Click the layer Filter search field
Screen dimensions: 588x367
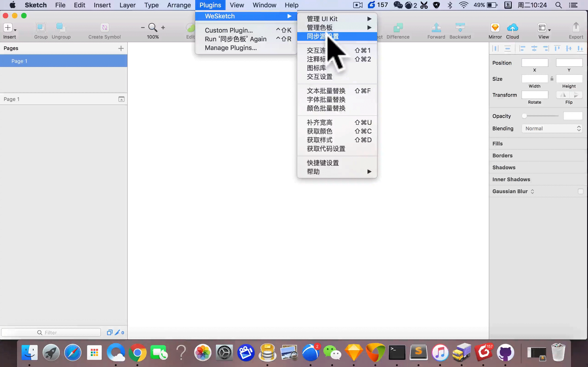click(x=51, y=333)
